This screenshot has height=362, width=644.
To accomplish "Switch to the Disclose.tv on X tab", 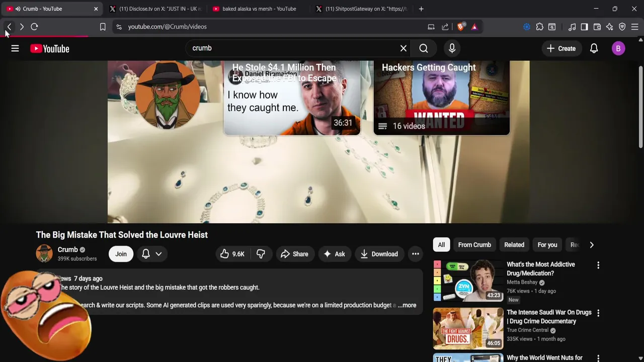I will coord(155,9).
